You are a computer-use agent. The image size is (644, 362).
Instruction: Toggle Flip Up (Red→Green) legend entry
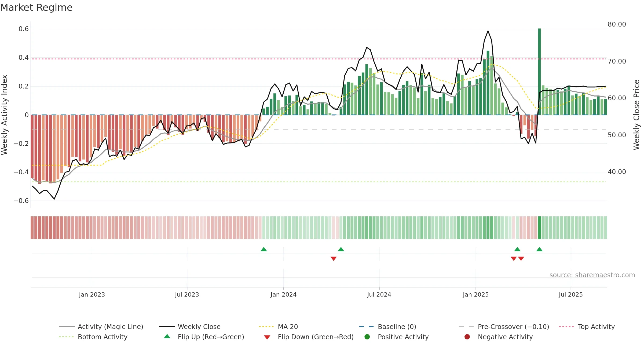(x=204, y=337)
